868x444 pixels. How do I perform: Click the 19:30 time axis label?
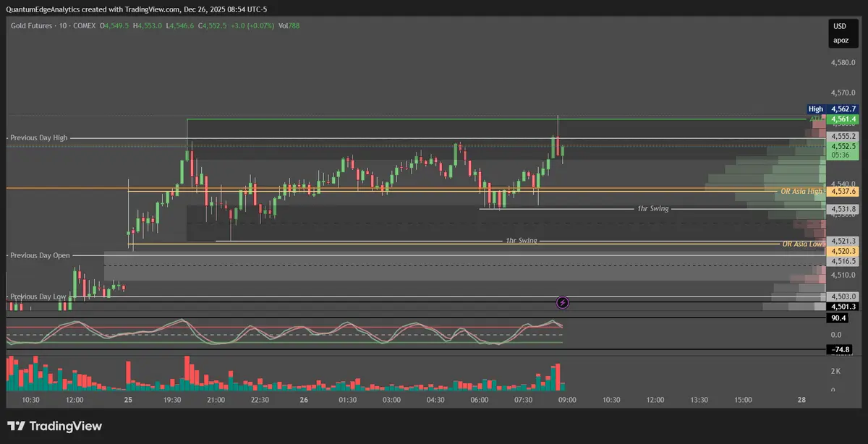[172, 400]
